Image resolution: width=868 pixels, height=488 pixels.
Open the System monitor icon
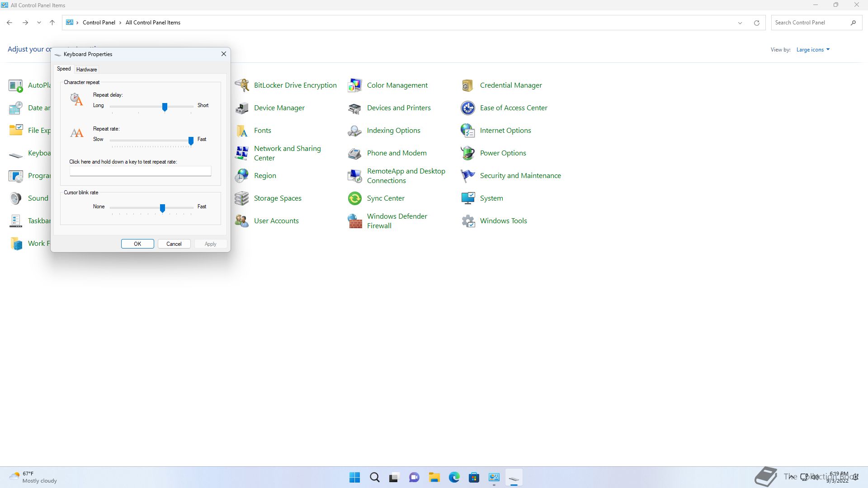pos(468,198)
